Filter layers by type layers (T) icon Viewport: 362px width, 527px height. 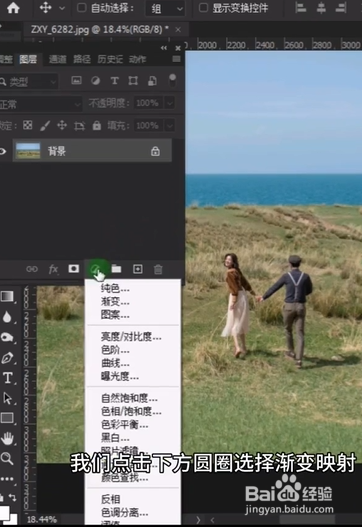click(114, 81)
